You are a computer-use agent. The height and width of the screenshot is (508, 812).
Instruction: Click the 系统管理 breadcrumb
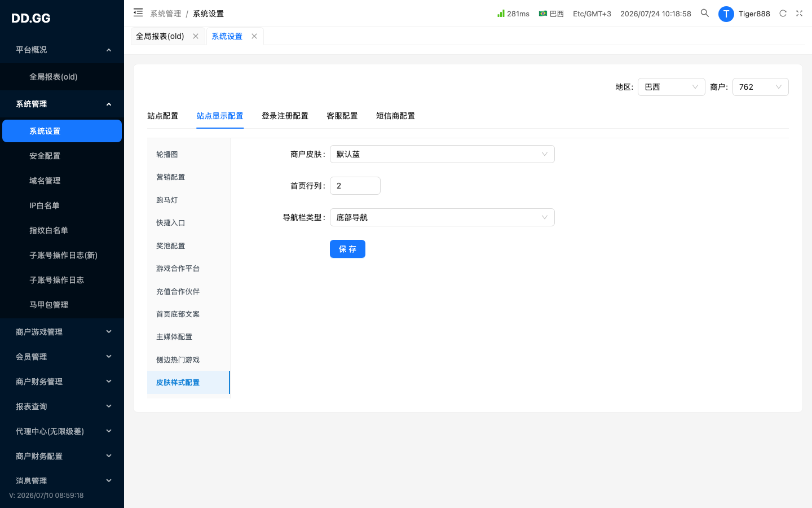tap(166, 14)
